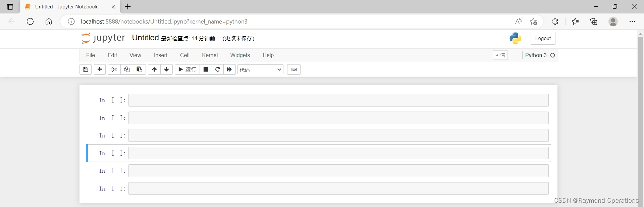The image size is (644, 207).
Task: Run the selected cell (运行)
Action: point(187,70)
